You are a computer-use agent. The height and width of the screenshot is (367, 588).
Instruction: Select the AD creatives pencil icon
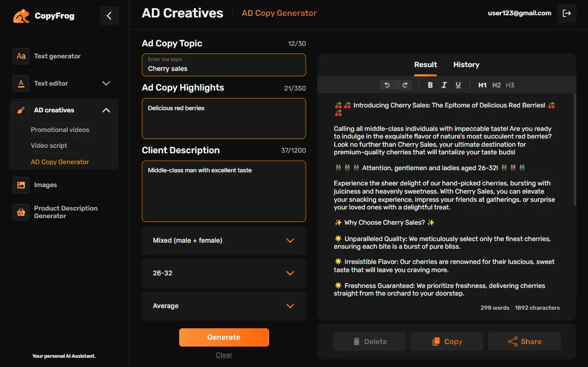20,110
